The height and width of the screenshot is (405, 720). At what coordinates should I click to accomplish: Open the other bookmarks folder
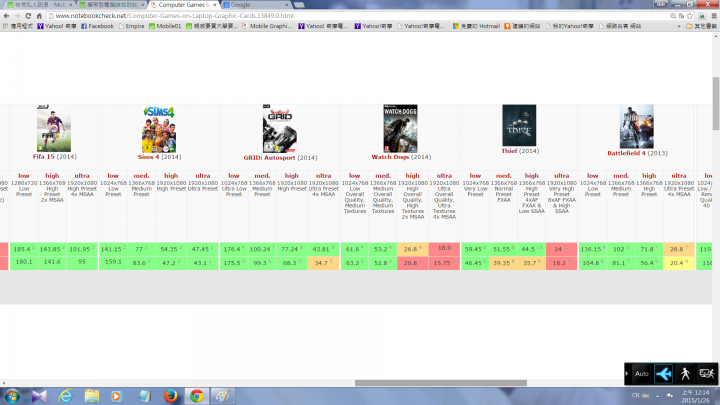click(x=701, y=26)
